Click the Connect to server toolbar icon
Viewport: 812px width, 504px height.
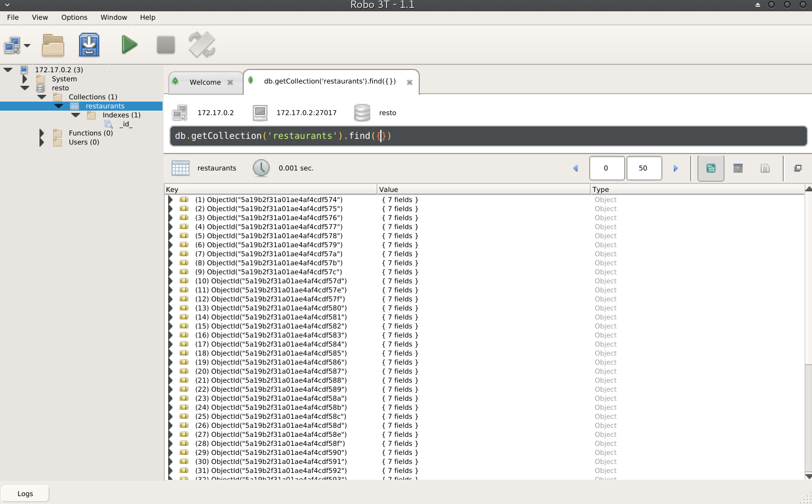click(x=12, y=45)
